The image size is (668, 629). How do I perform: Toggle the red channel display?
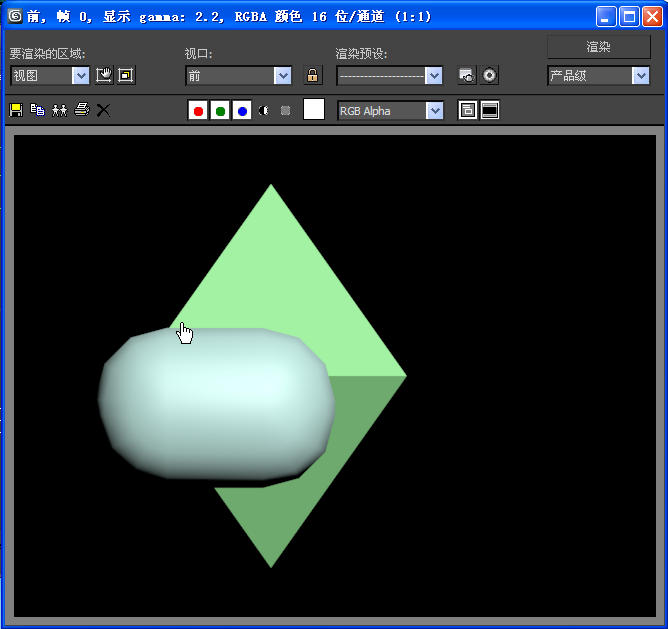tap(198, 110)
